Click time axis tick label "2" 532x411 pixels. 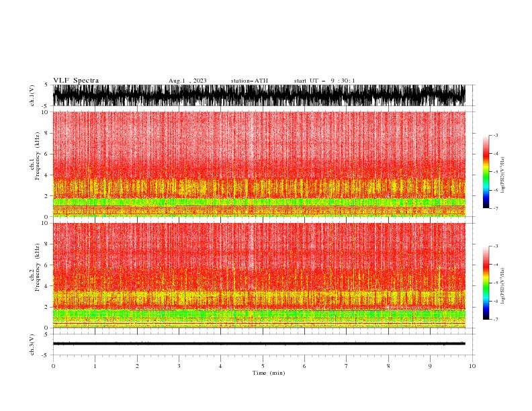[137, 366]
